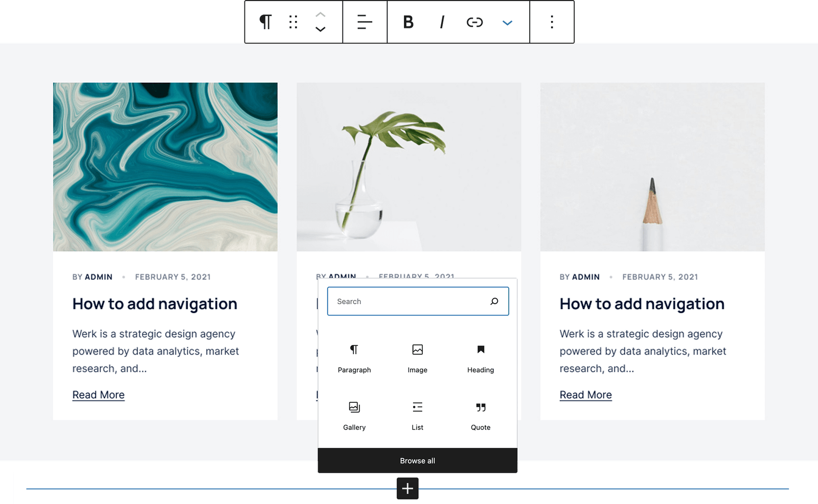Open the drag handle to move the block

pos(292,22)
